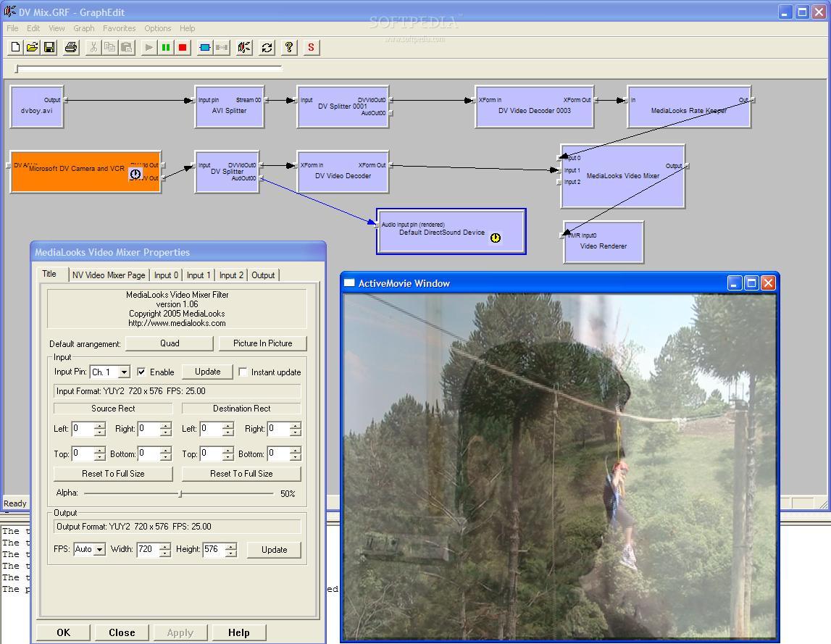Select the DV Video Decoder filter in second row
831x644 pixels.
coord(343,172)
